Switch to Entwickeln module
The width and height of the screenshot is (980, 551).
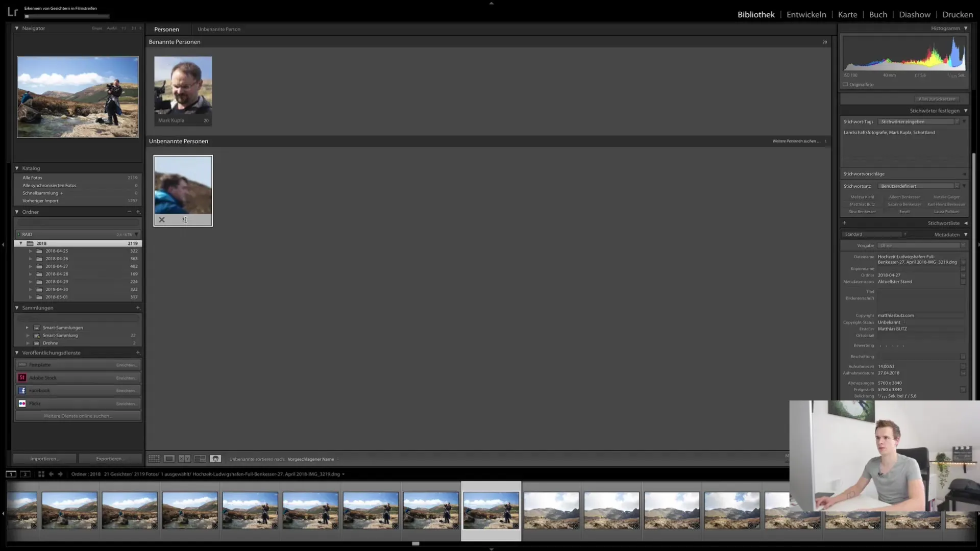click(806, 14)
